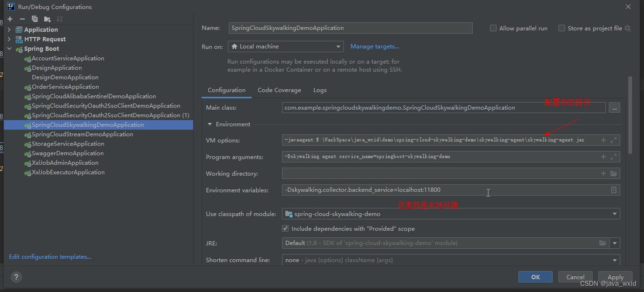Collapse the Environment section
The width and height of the screenshot is (644, 292).
[210, 124]
